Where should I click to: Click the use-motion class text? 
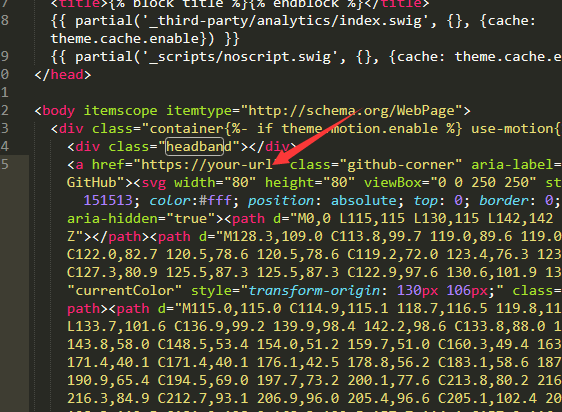[x=512, y=128]
